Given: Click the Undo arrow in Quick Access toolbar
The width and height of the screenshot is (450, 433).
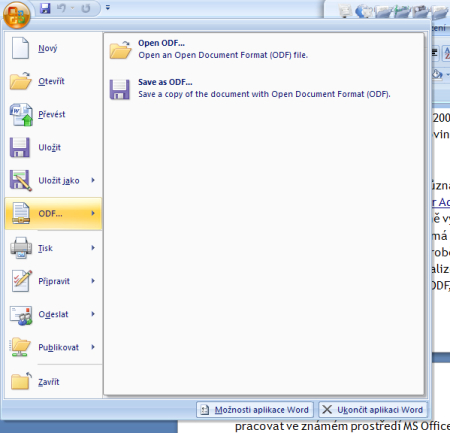Looking at the screenshot, I should 61,8.
